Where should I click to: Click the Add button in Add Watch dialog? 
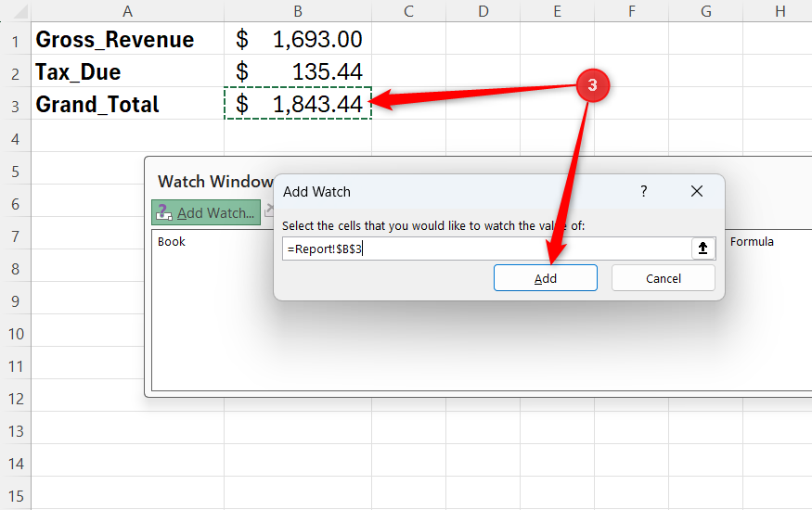pyautogui.click(x=546, y=278)
